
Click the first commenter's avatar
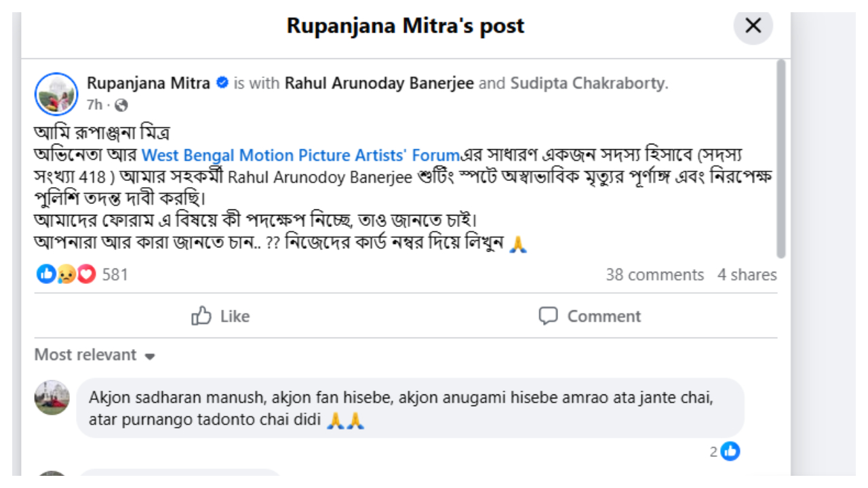click(52, 398)
